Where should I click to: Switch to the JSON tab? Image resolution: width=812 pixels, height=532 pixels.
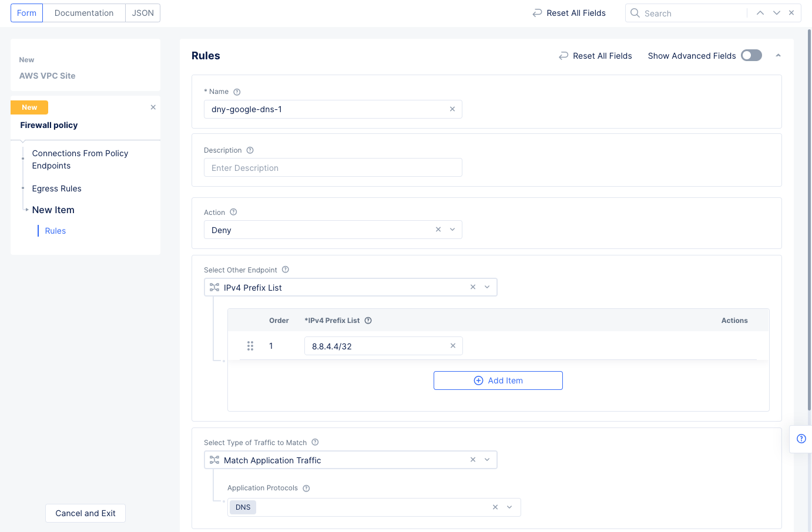pyautogui.click(x=143, y=13)
